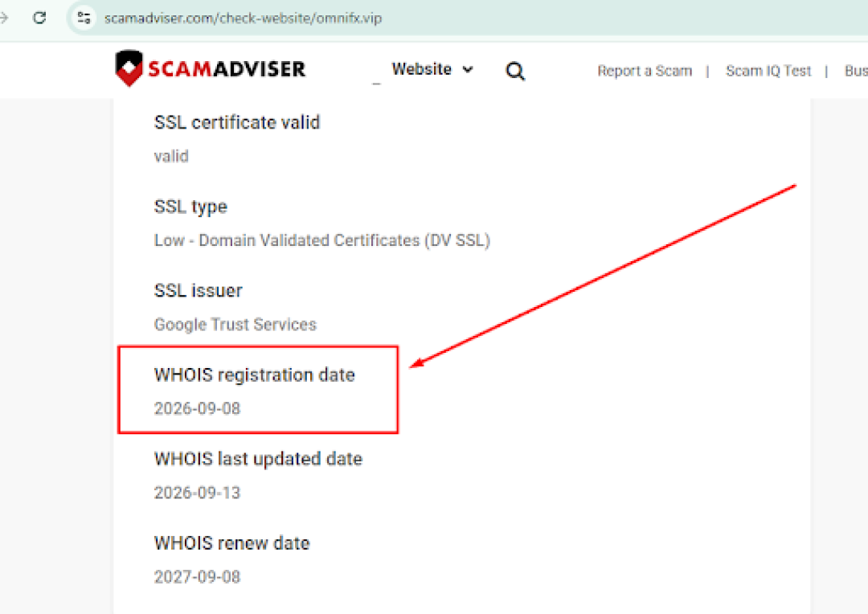Click the ScamAdviser shield logo

pos(129,68)
